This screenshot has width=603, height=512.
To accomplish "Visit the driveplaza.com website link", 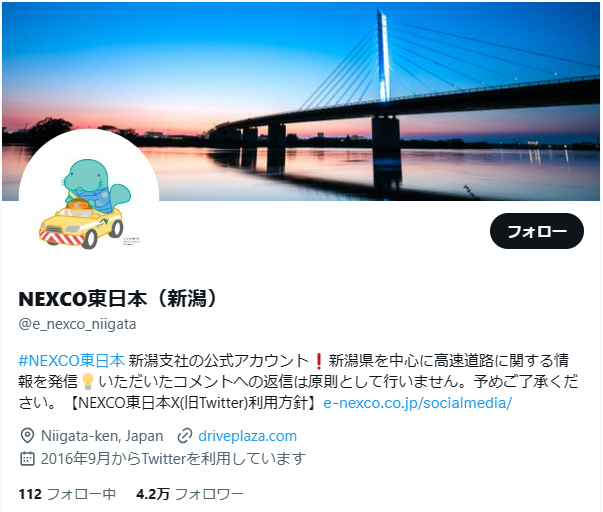I will click(247, 436).
